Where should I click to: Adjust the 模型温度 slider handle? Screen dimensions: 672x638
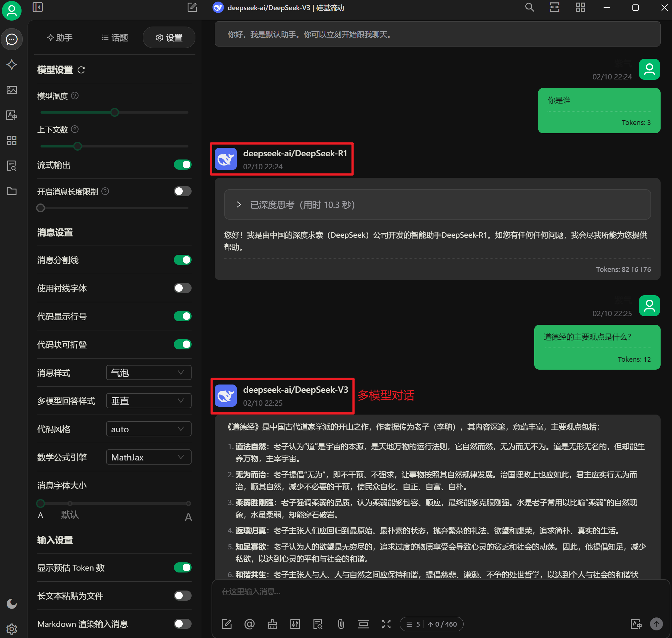click(115, 112)
